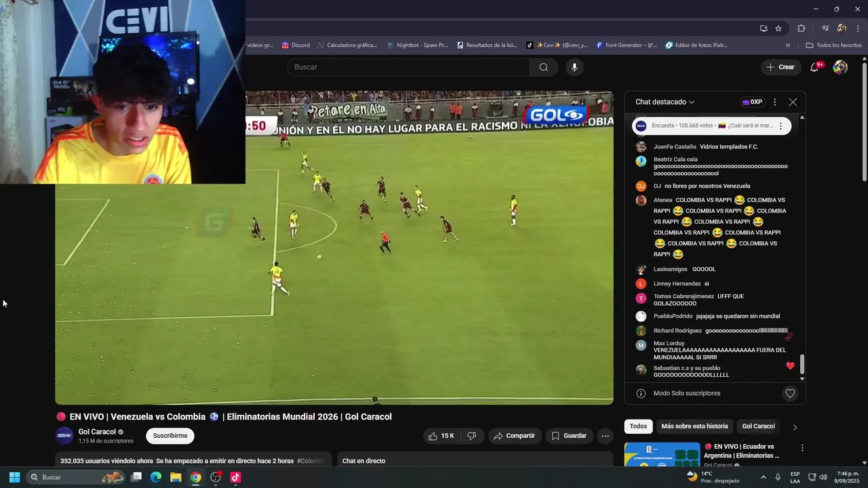
Task: Open File Explorer from taskbar
Action: (176, 477)
